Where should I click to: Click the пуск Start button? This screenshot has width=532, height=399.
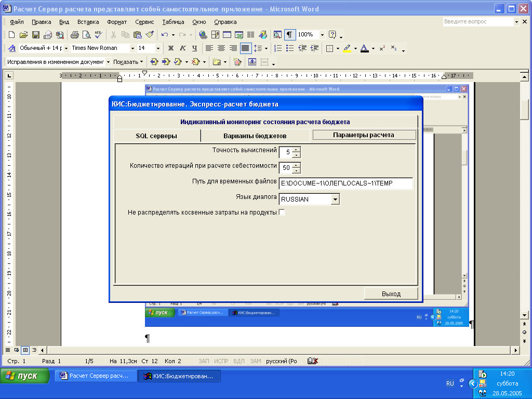tap(25, 376)
